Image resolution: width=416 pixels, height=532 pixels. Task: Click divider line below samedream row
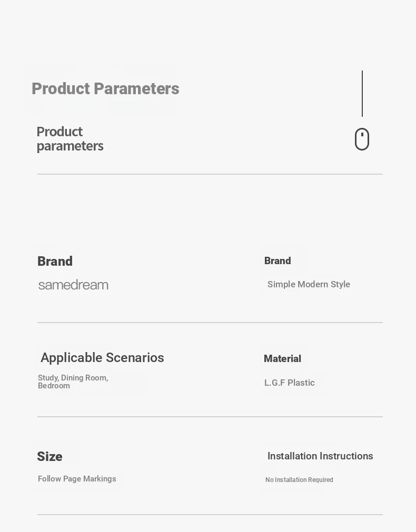pos(210,323)
